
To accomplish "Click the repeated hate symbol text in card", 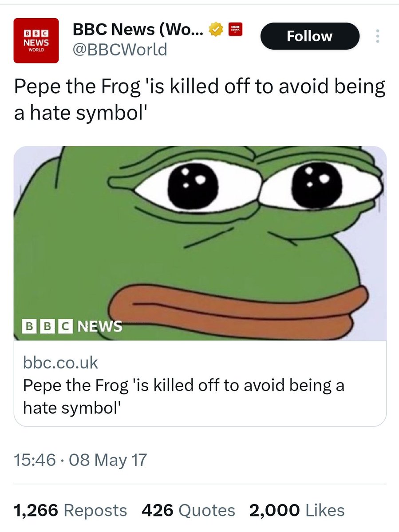I will pyautogui.click(x=72, y=406).
